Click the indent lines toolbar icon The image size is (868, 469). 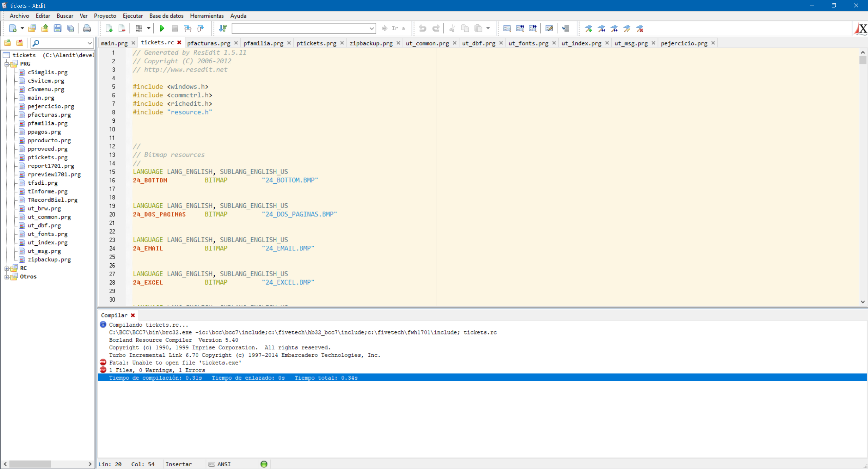[x=565, y=28]
